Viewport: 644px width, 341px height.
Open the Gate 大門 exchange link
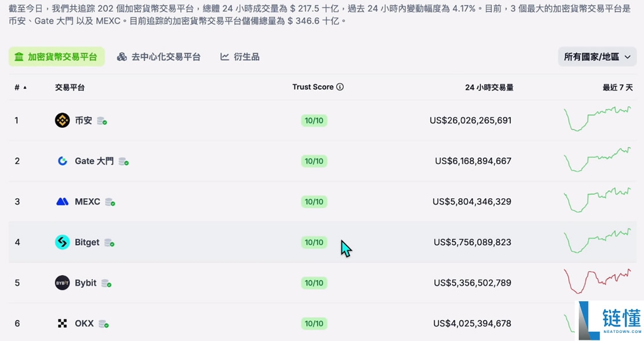point(94,161)
